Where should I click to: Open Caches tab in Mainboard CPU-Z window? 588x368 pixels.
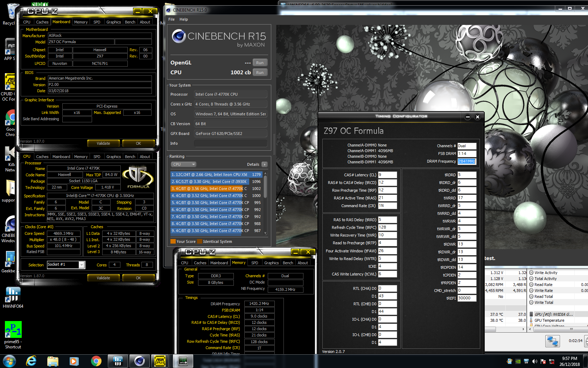pyautogui.click(x=42, y=22)
